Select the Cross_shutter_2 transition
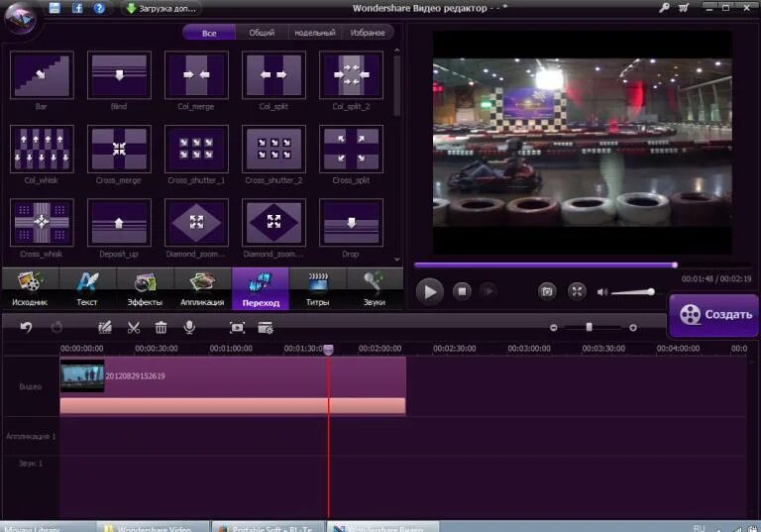The height and width of the screenshot is (532, 761). (x=273, y=149)
